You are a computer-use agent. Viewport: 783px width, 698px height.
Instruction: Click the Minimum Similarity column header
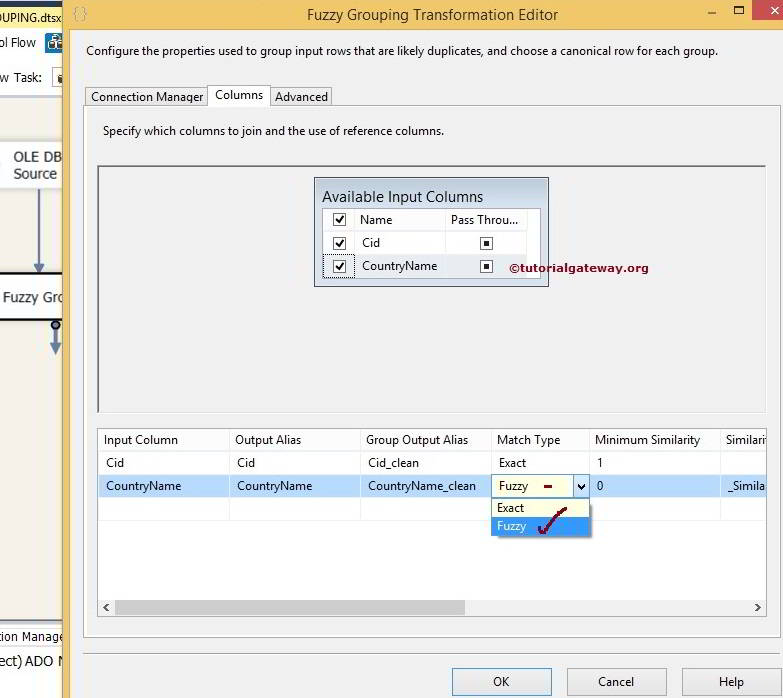tap(655, 440)
